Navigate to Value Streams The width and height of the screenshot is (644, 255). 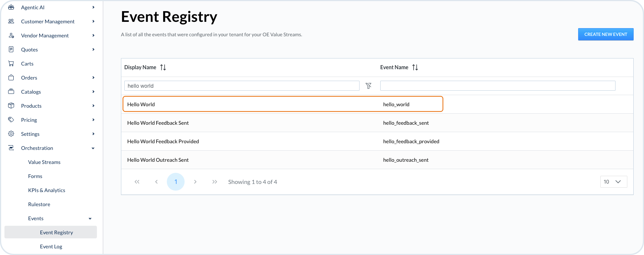[x=44, y=162]
